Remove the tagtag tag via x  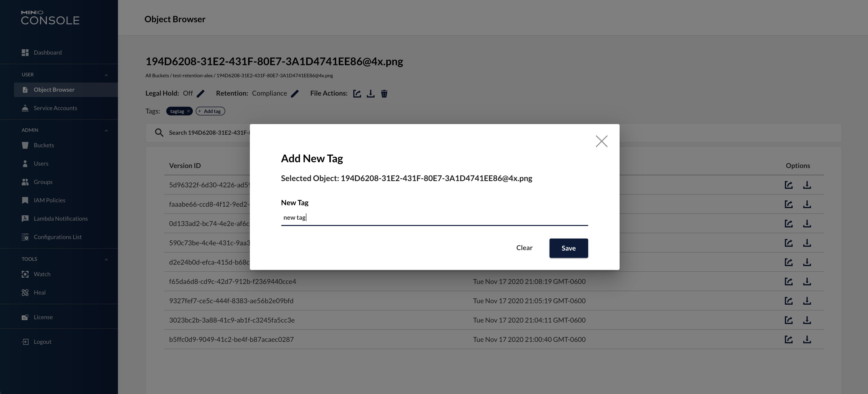[x=189, y=111]
